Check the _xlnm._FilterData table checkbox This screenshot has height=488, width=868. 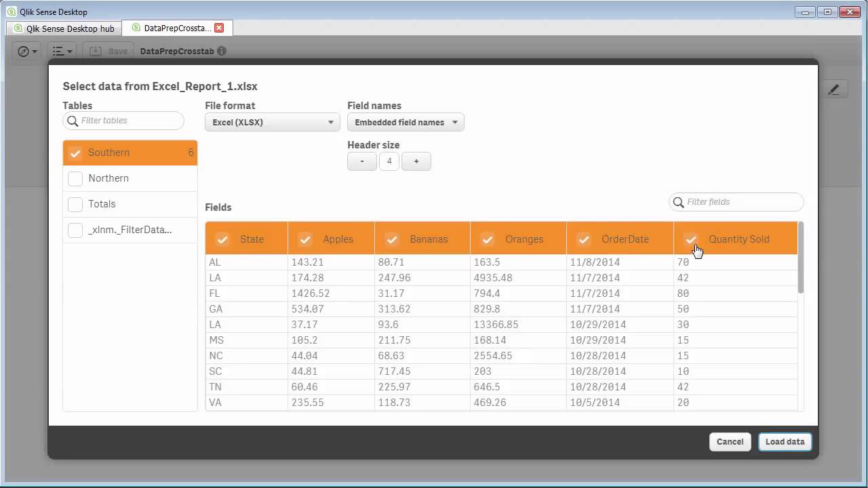75,230
